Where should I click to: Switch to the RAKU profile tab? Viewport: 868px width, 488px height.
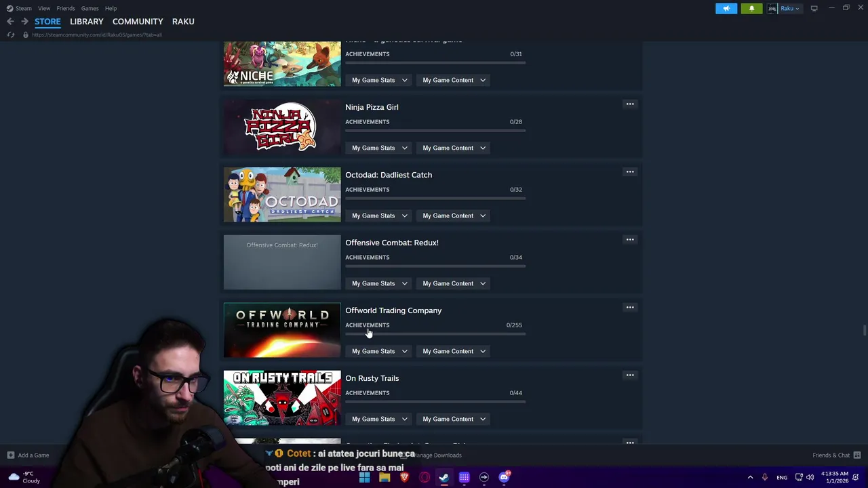point(183,22)
